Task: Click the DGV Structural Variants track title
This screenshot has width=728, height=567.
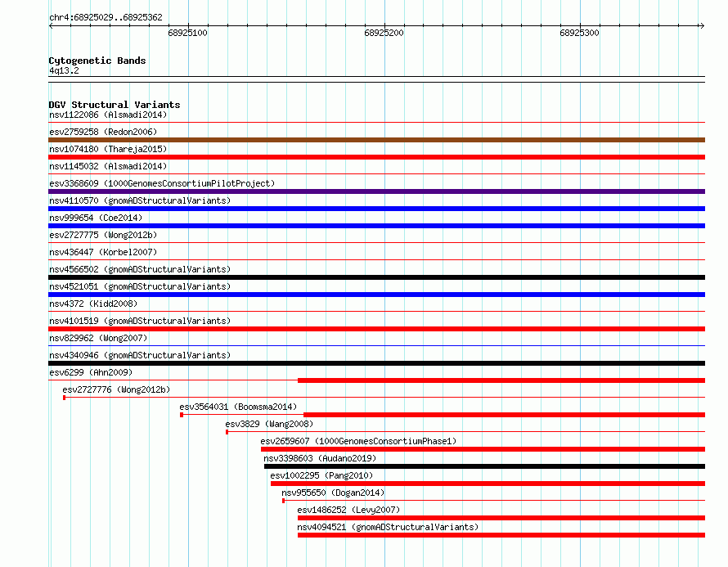Action: coord(115,105)
